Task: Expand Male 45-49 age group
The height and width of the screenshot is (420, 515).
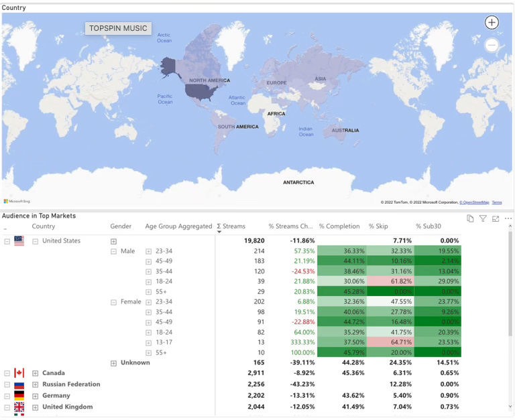Action: (x=148, y=262)
